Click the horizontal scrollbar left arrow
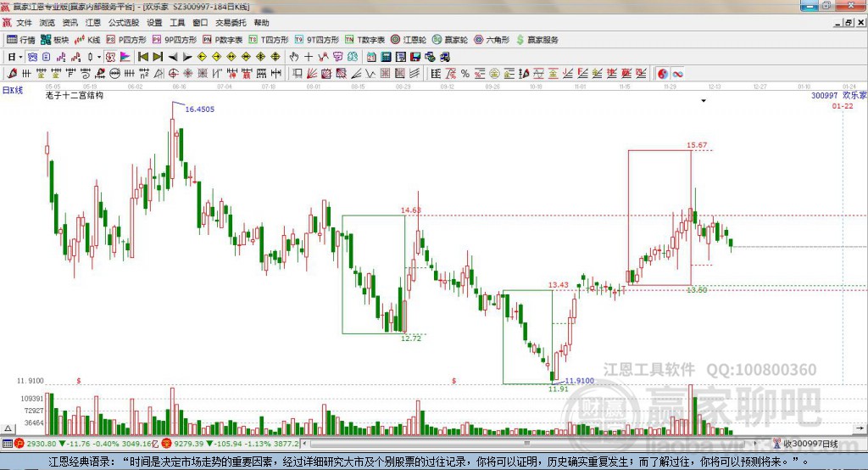The height and width of the screenshot is (470, 868). (304, 444)
